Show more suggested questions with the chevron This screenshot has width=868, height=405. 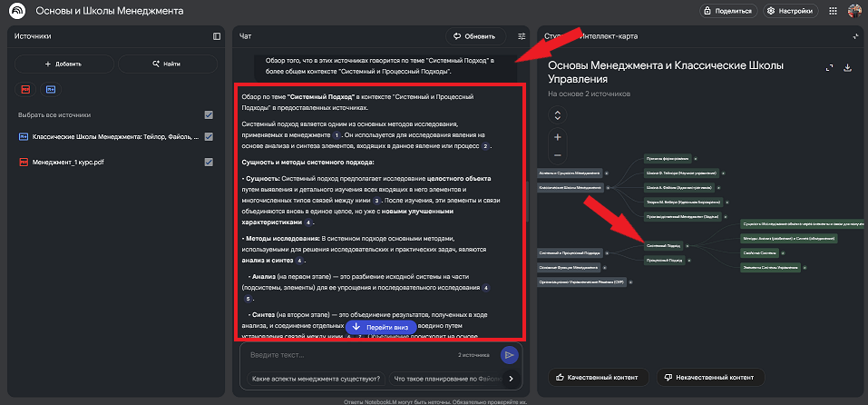(511, 379)
